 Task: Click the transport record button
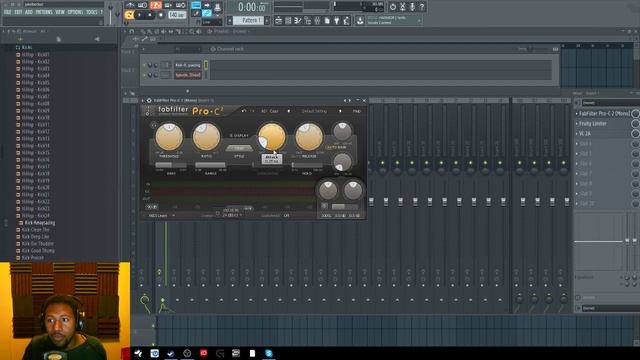coord(160,15)
